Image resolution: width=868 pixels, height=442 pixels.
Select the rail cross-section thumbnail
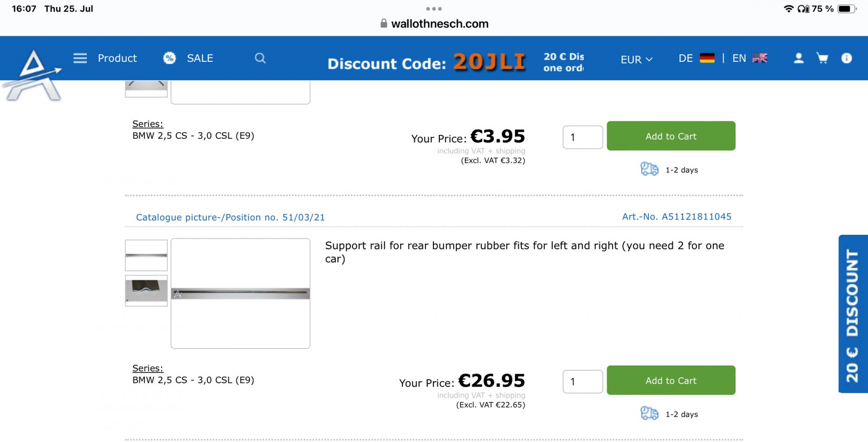(146, 291)
